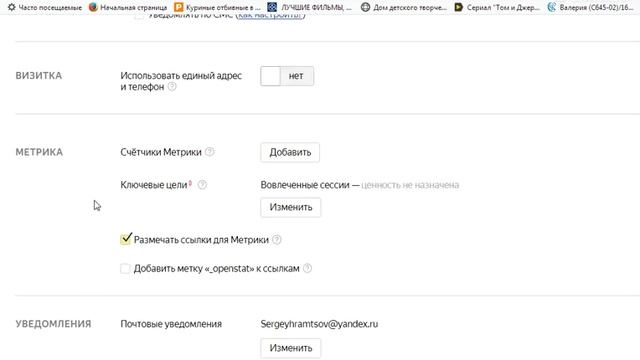The width and height of the screenshot is (640, 360).
Task: Click 'Изменить' button under key goals
Action: pos(291,207)
